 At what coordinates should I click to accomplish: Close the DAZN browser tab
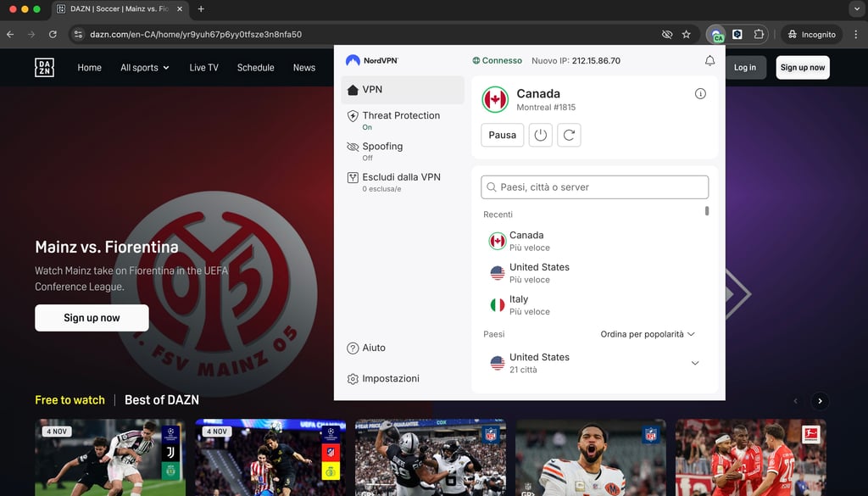[x=180, y=8]
